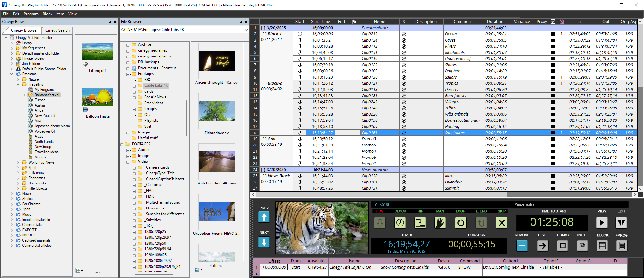Image resolution: width=644 pixels, height=278 pixels.
Task: Click the PREV up arrow button
Action: coord(264,217)
